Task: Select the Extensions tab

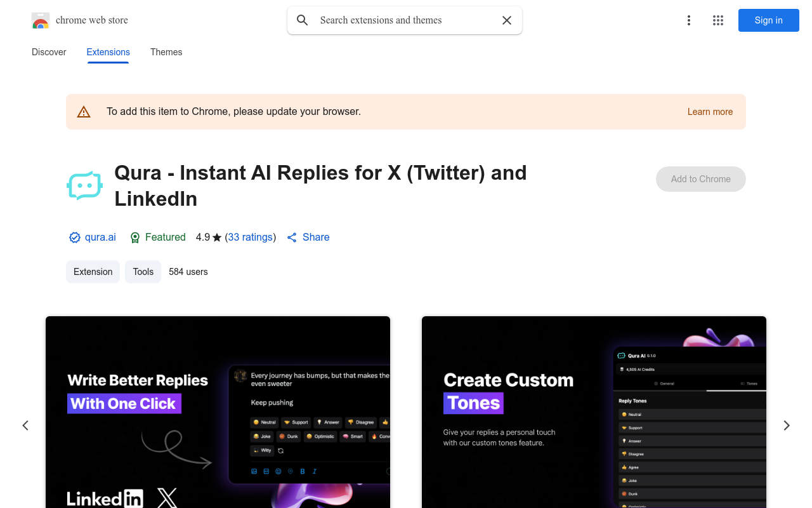Action: [108, 52]
